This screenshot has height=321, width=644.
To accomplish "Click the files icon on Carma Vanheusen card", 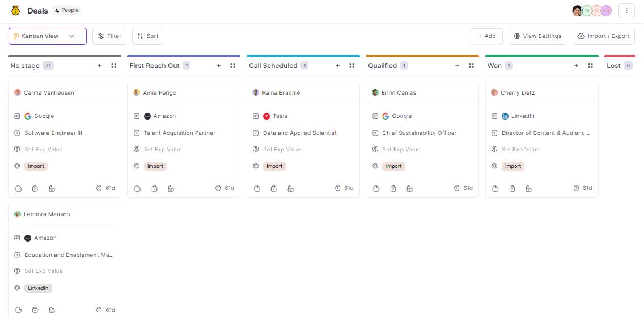I will tap(52, 189).
